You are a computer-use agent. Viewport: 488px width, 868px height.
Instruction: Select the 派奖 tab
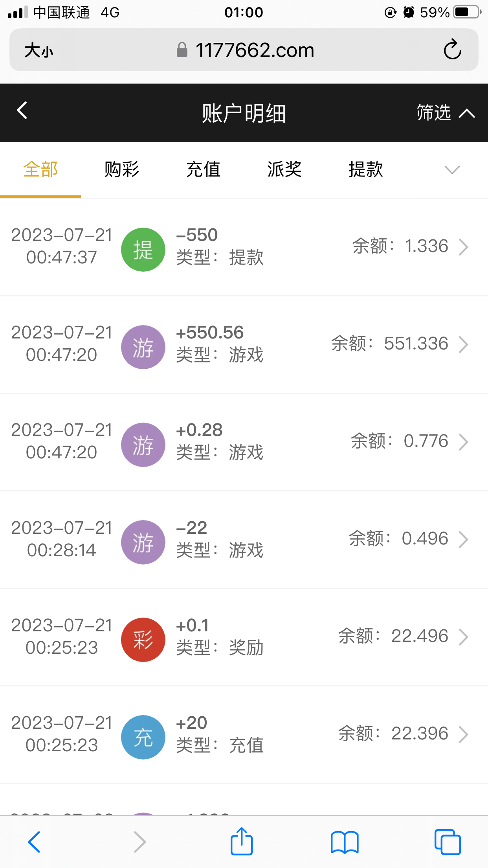click(x=284, y=170)
